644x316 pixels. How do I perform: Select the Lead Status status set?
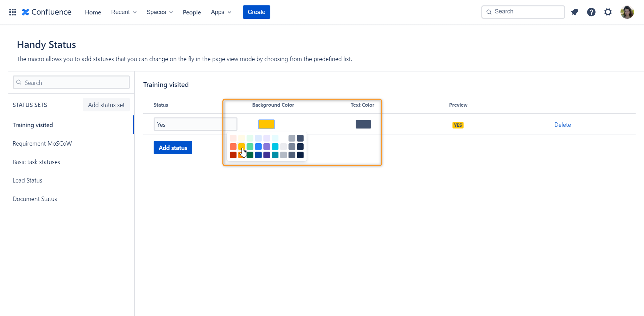[x=27, y=180]
